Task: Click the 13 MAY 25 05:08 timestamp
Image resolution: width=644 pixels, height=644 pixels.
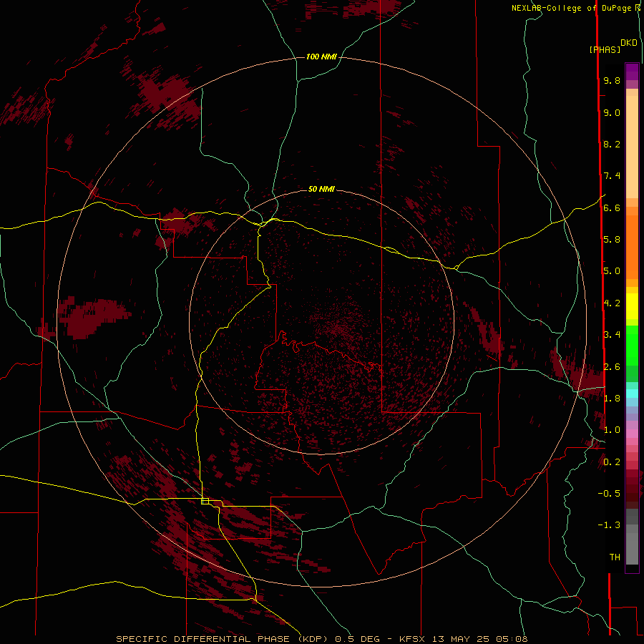Action: (480, 639)
